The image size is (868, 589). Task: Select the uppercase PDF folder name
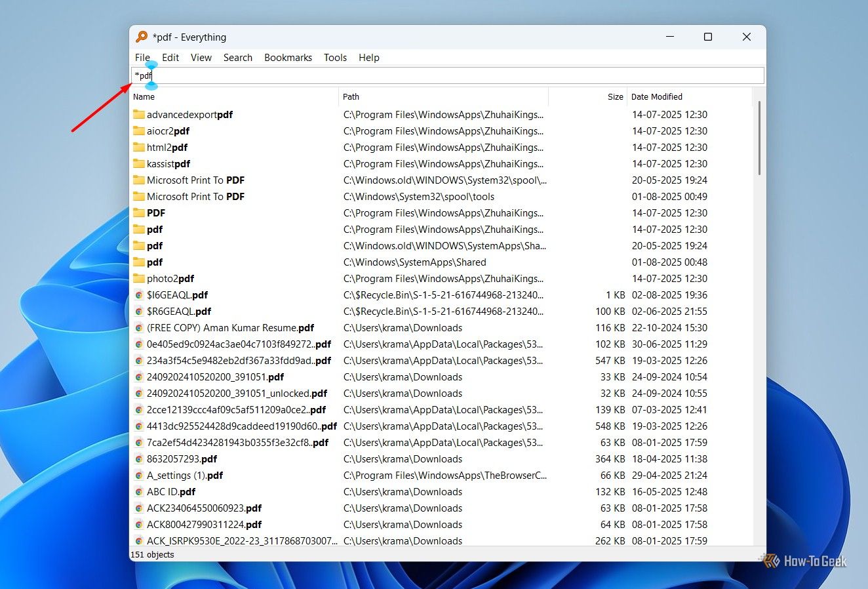pos(156,213)
